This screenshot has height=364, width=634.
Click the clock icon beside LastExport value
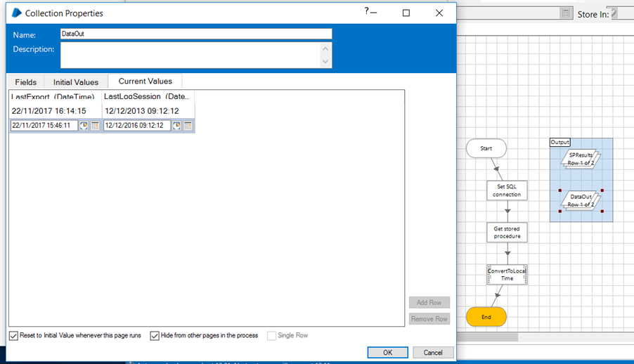[x=84, y=126]
